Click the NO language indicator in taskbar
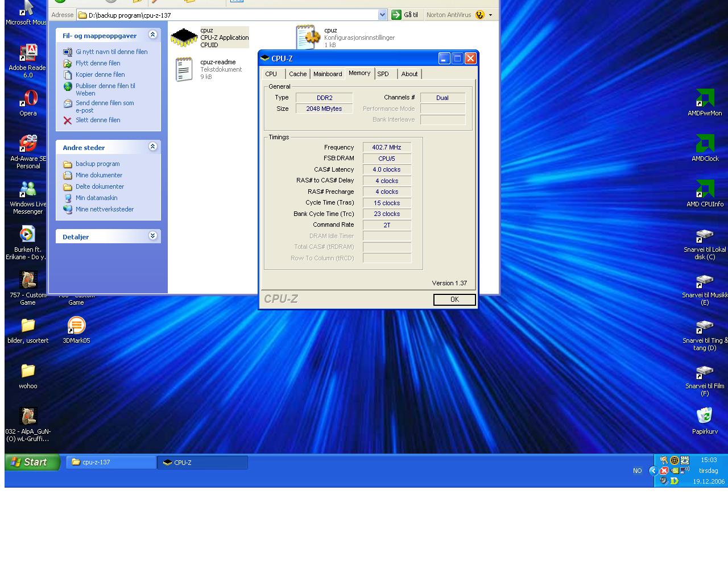Screen dimensions: 728x582 pyautogui.click(x=637, y=471)
